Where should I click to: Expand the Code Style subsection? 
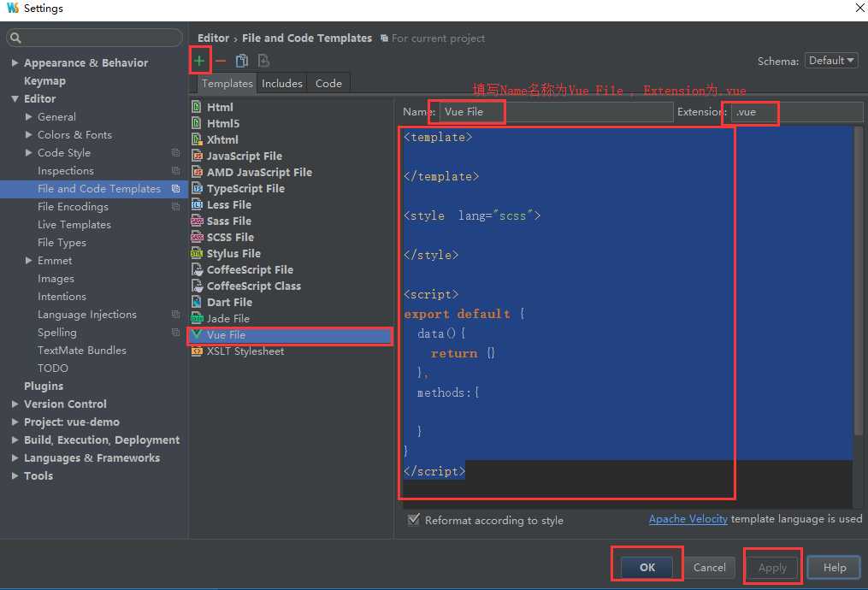pos(29,153)
